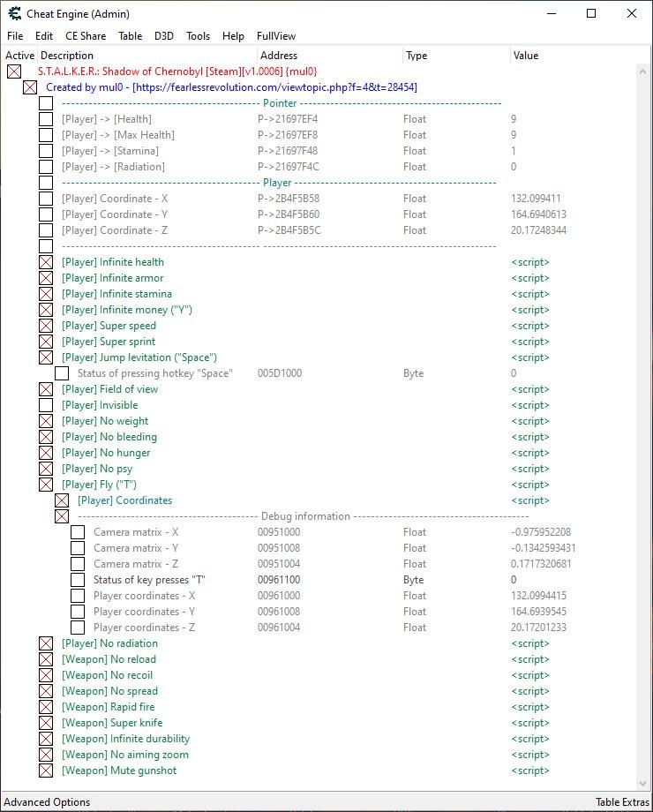The height and width of the screenshot is (812, 653).
Task: Enable the Invisible player cheat checkbox
Action: point(46,405)
